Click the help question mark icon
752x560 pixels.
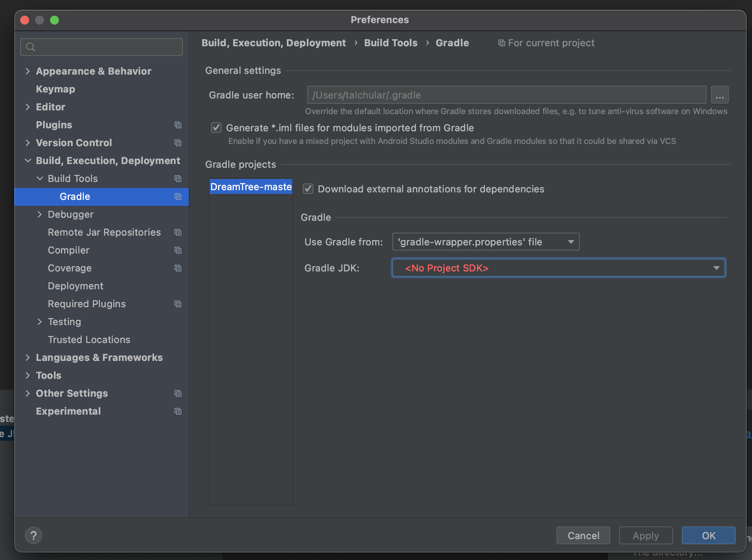[34, 536]
